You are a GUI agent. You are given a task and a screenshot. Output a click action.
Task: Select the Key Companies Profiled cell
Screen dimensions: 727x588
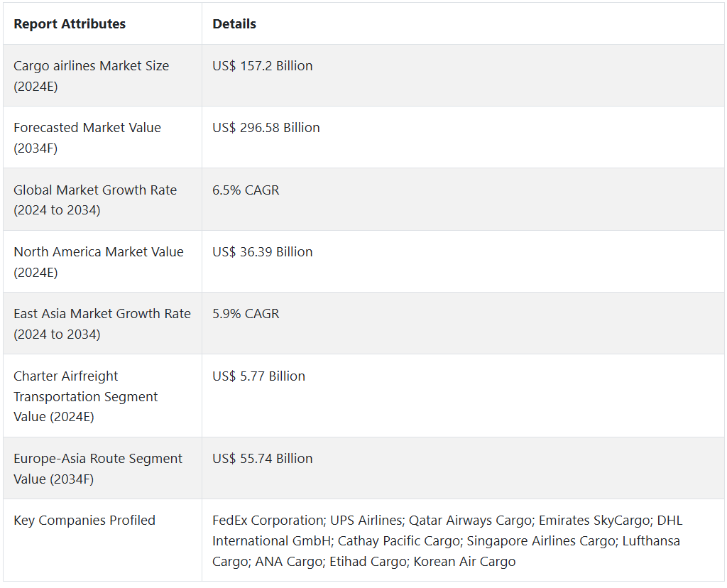[x=84, y=521]
